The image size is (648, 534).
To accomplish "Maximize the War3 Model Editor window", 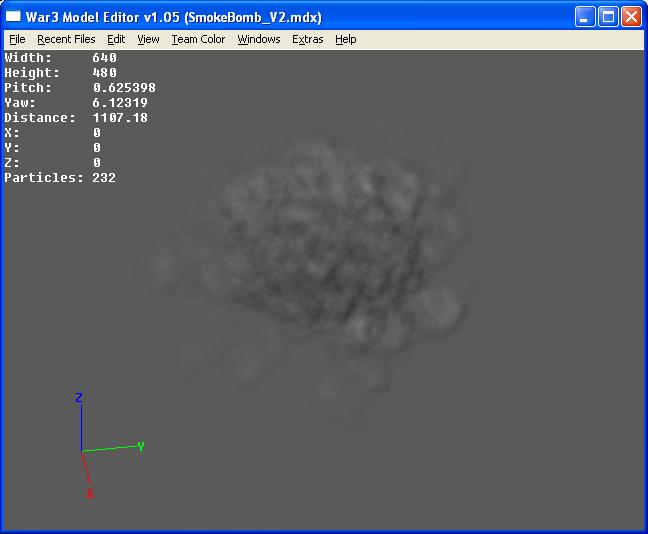I will [608, 17].
